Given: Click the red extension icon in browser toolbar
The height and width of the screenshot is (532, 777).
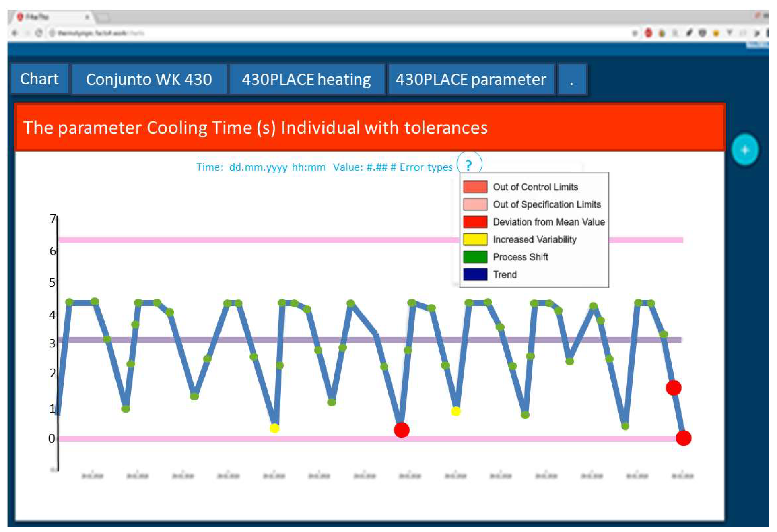Looking at the screenshot, I should (x=648, y=33).
